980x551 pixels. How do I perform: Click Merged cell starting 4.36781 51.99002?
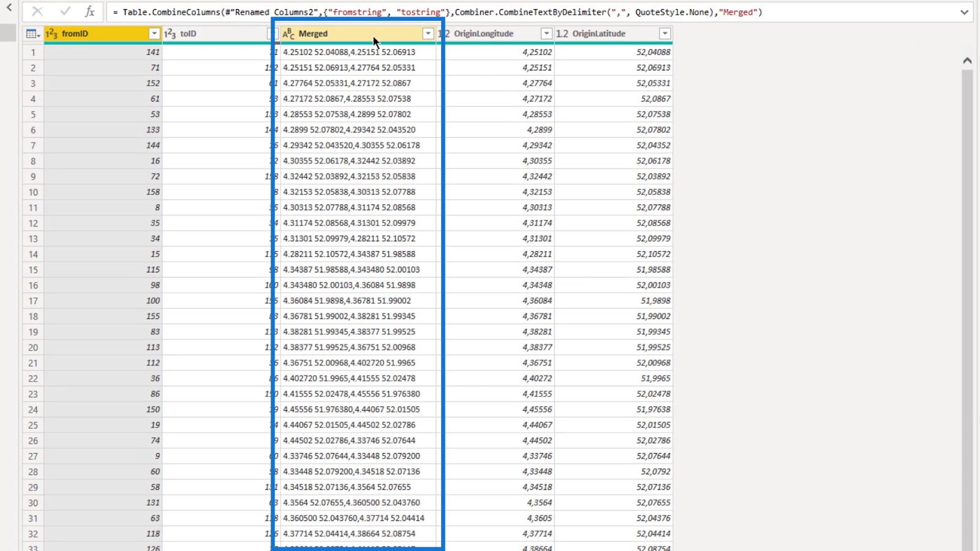(x=358, y=317)
